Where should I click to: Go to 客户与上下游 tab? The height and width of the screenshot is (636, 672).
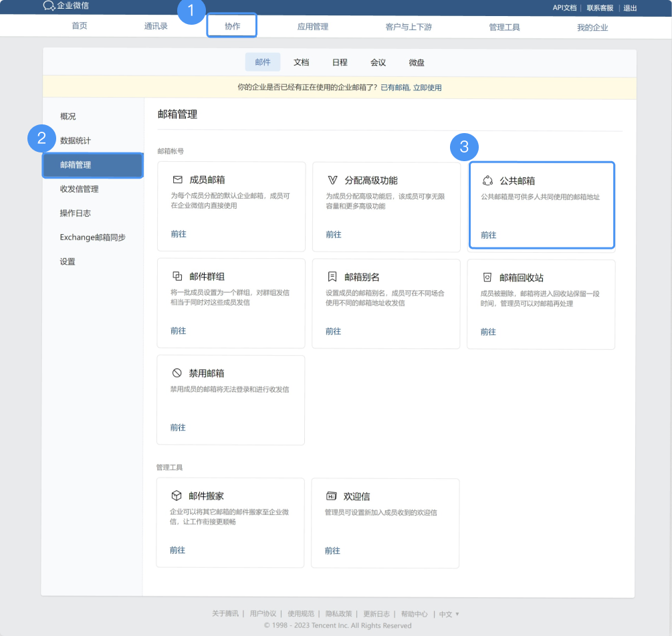pyautogui.click(x=409, y=27)
